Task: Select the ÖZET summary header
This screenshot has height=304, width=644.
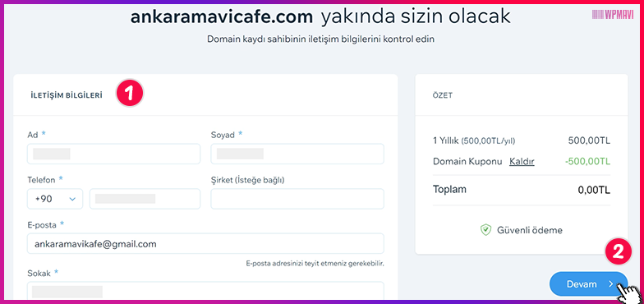Action: pos(443,95)
